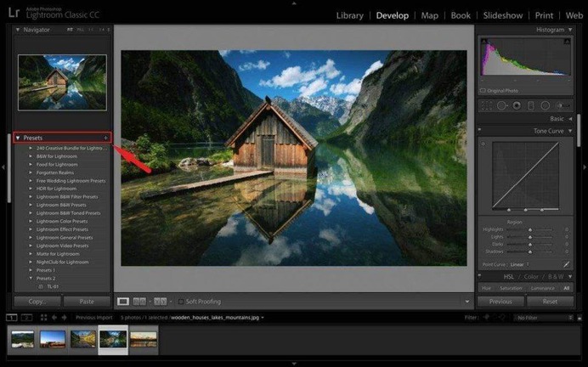
Task: Select the Spot Removal tool
Action: click(501, 105)
